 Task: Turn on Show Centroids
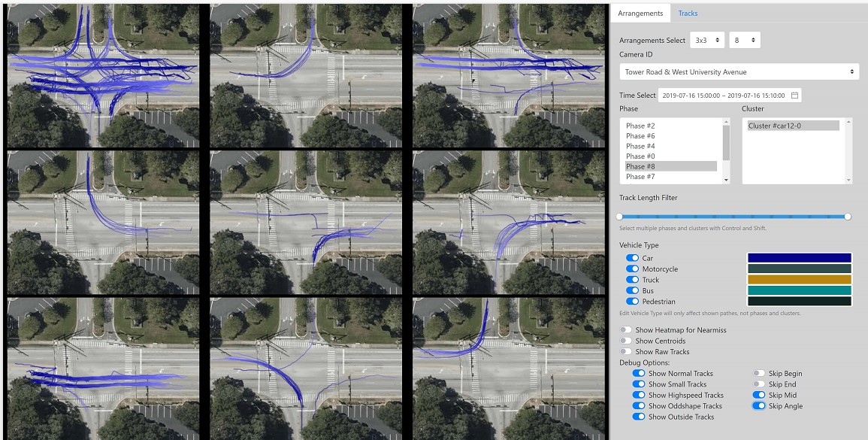click(x=626, y=341)
